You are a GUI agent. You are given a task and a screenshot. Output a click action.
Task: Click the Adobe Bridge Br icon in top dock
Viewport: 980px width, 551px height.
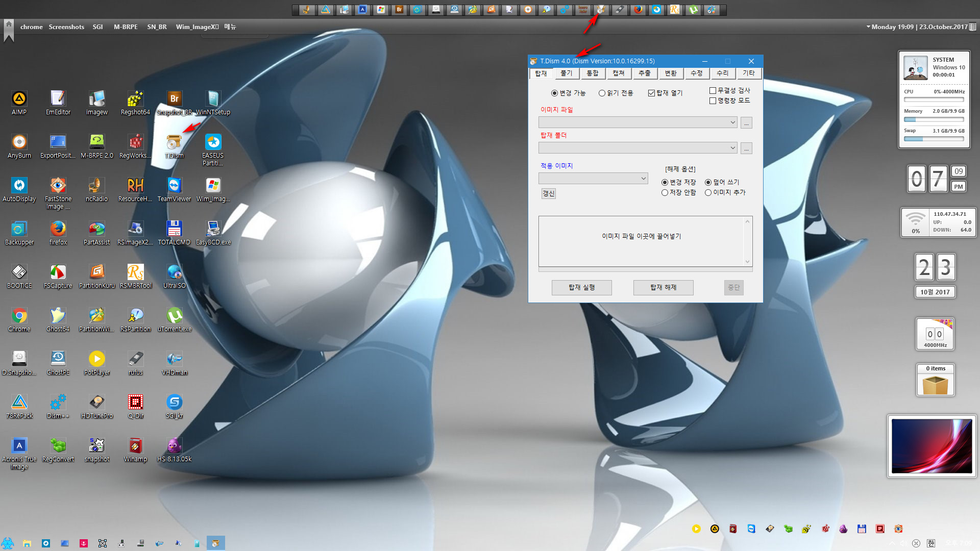[x=399, y=10]
